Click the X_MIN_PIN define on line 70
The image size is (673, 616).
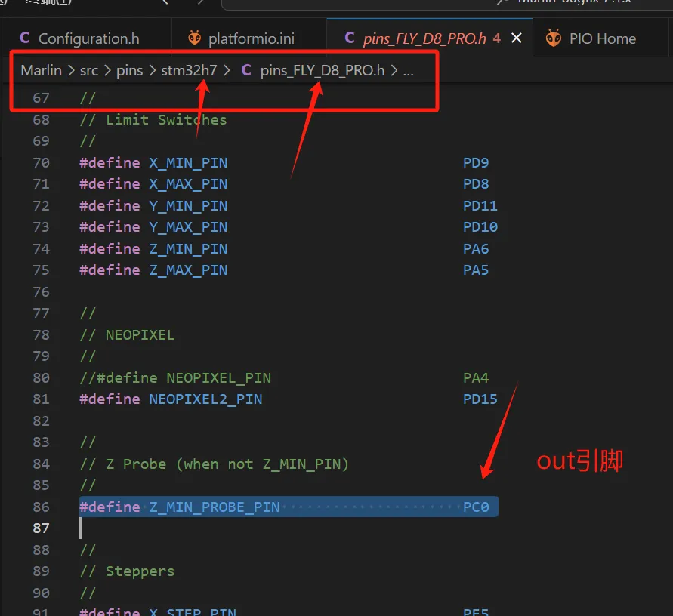188,162
